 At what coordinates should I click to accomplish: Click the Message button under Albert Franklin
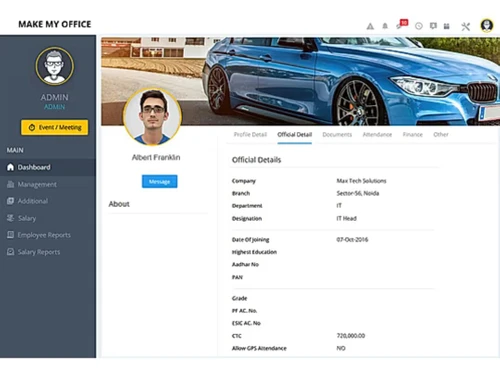(159, 181)
